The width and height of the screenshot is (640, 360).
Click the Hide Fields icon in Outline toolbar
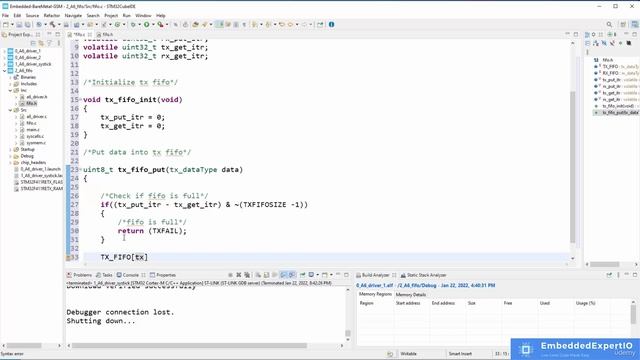click(604, 43)
